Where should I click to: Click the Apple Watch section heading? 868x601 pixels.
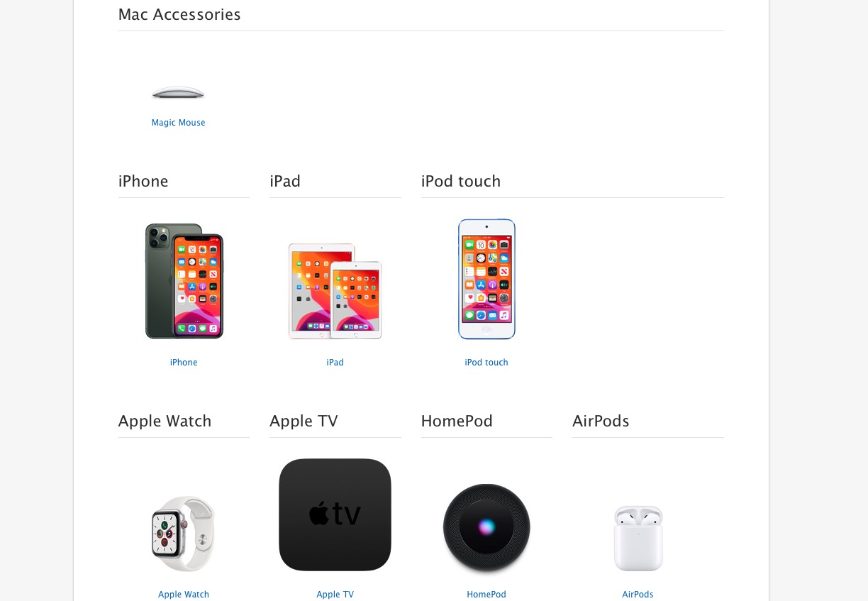[165, 421]
